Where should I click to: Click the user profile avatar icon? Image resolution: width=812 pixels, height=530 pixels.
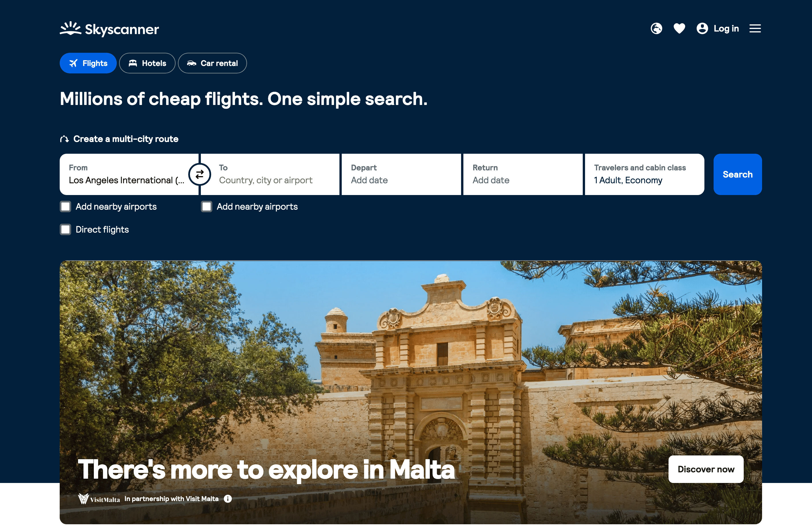(702, 29)
